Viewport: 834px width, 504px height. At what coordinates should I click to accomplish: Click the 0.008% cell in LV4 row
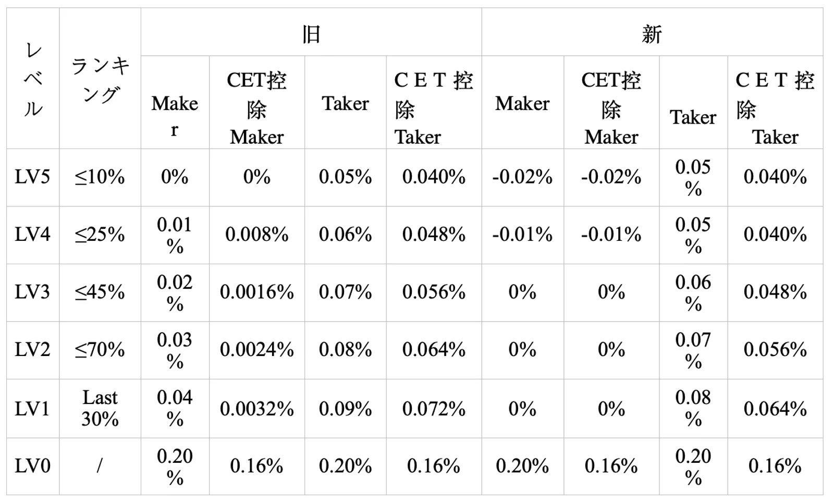pos(257,234)
